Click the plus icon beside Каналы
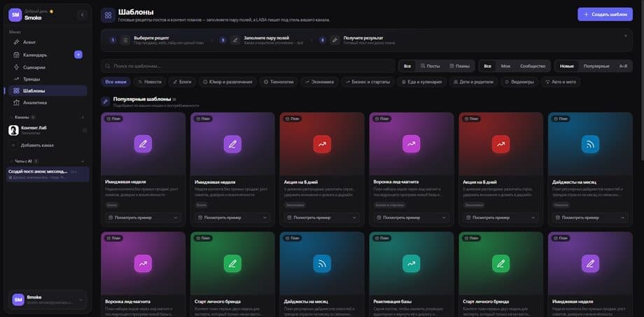The width and height of the screenshot is (644, 317). [83, 118]
